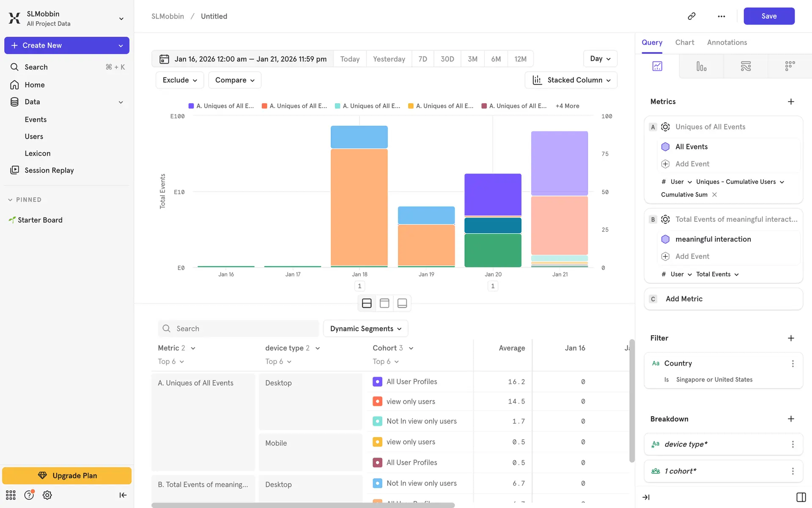Select split chart and table layout
Screen dimensions: 812x508
[367, 303]
